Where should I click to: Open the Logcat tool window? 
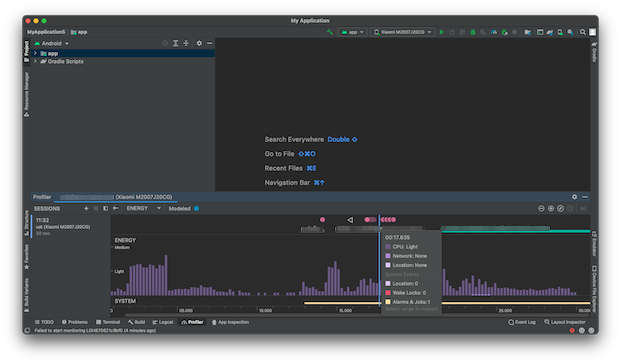pyautogui.click(x=163, y=322)
